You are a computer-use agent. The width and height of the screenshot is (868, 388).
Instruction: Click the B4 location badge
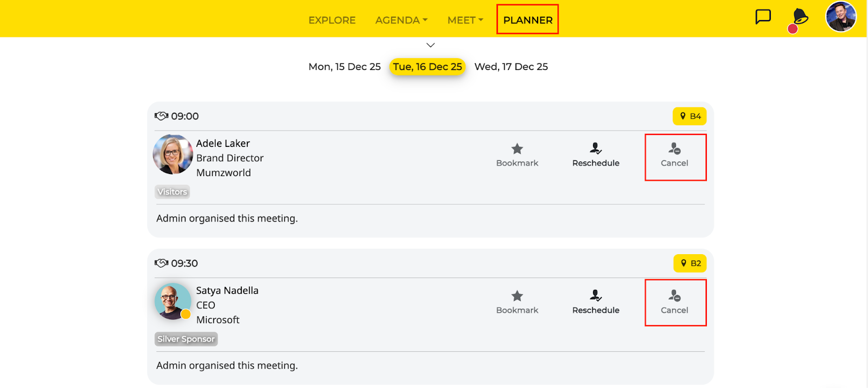[690, 117]
